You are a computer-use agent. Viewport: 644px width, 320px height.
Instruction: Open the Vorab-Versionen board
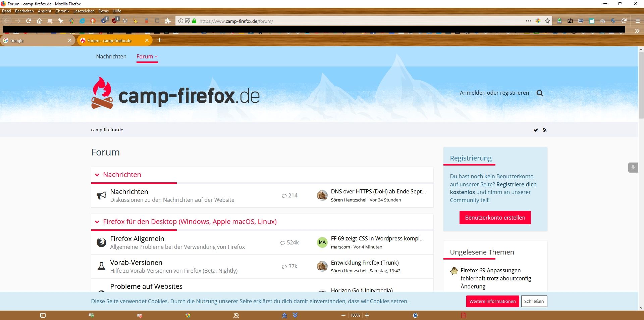coord(136,262)
